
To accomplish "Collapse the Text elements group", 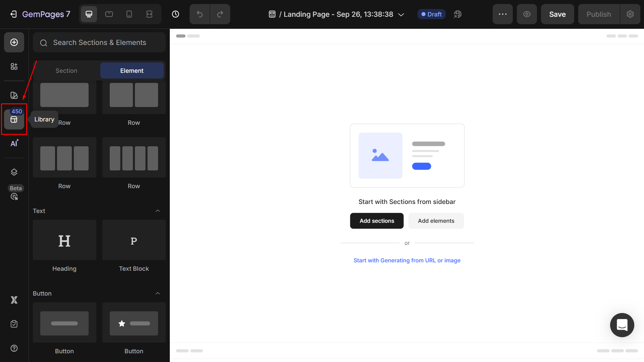I will (158, 211).
